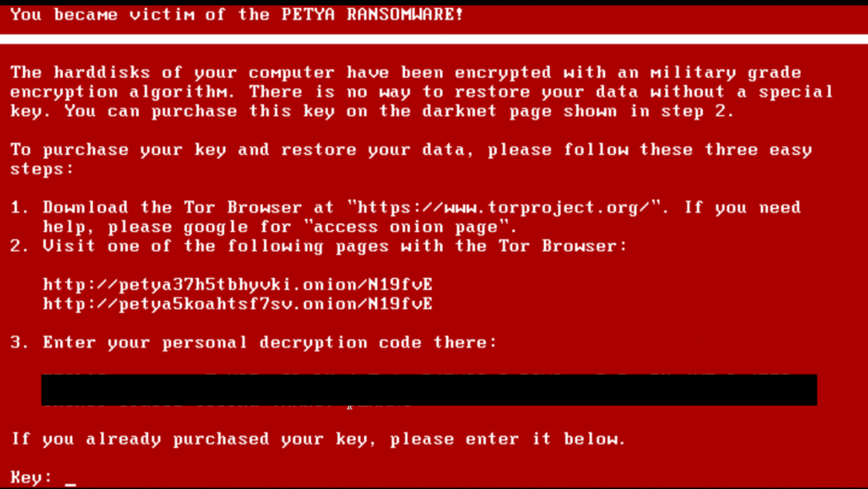Click the "PETYA RANSOMWARE!" heading text
The width and height of the screenshot is (868, 489).
(x=372, y=14)
